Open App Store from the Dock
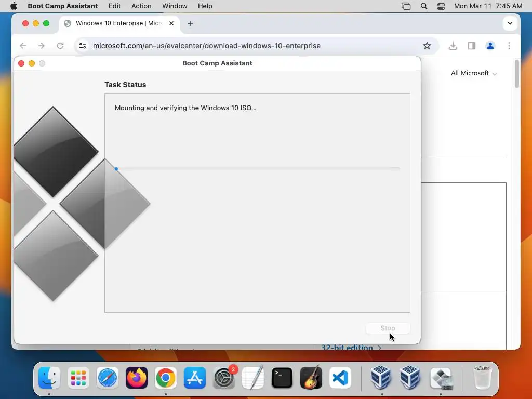The height and width of the screenshot is (399, 532). [195, 378]
